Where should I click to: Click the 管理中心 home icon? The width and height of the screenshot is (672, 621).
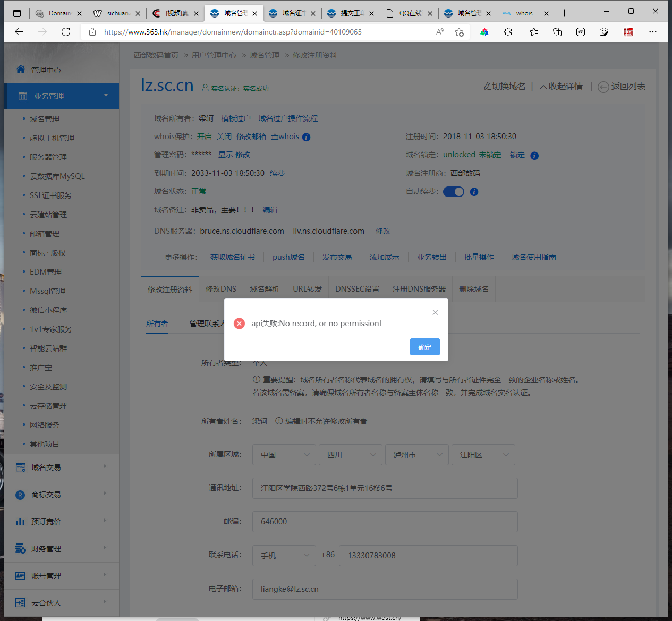click(21, 70)
